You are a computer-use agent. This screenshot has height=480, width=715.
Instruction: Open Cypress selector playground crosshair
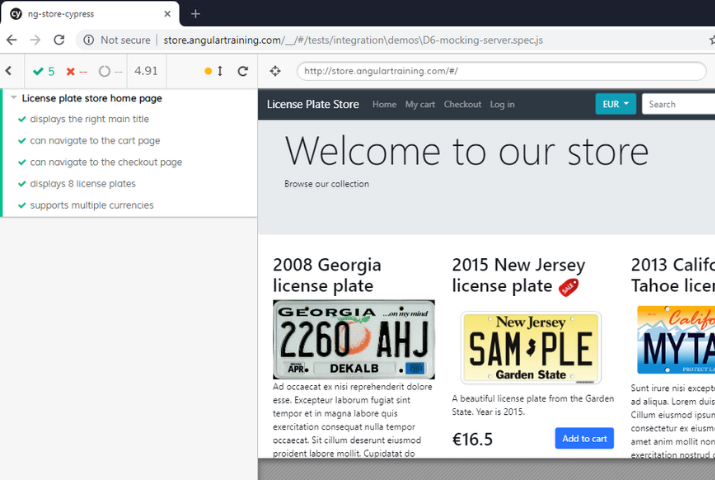[x=276, y=71]
